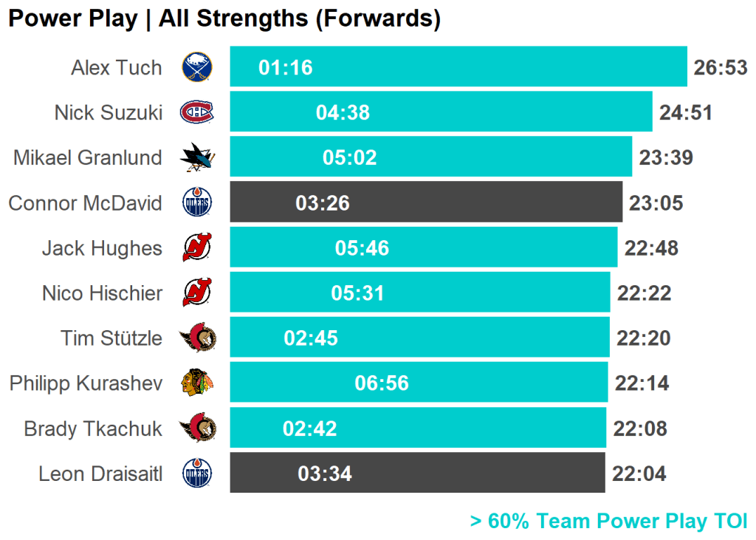This screenshot has width=756, height=540.
Task: Click the Chicago Blackhawks logo
Action: click(x=197, y=383)
